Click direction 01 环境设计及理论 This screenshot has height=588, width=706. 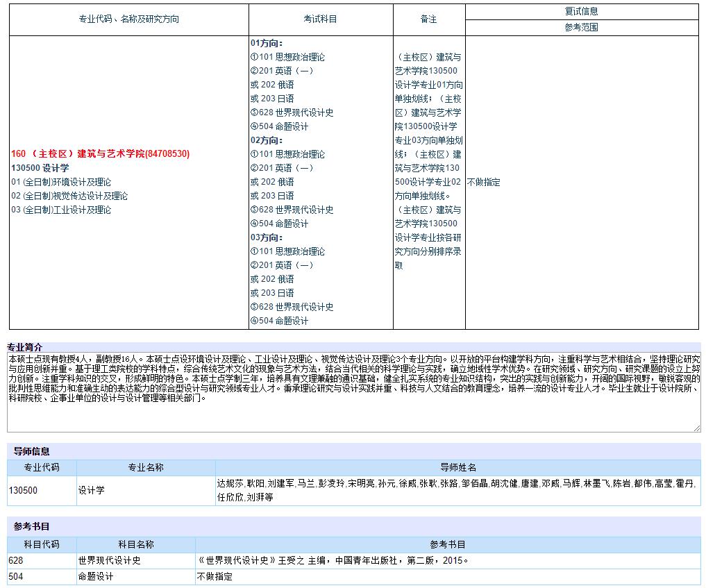[x=61, y=182]
